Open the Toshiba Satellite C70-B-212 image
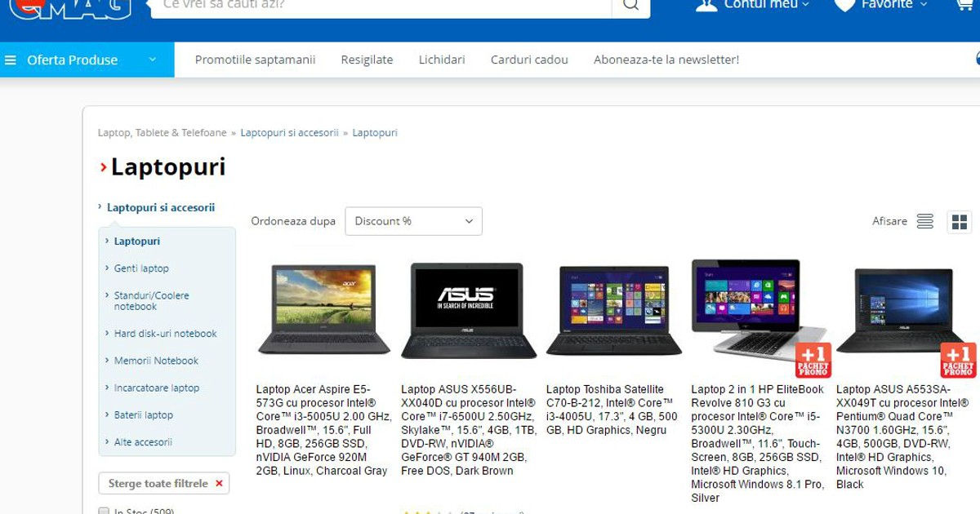Viewport: 980px width, 514px height. pos(614,310)
